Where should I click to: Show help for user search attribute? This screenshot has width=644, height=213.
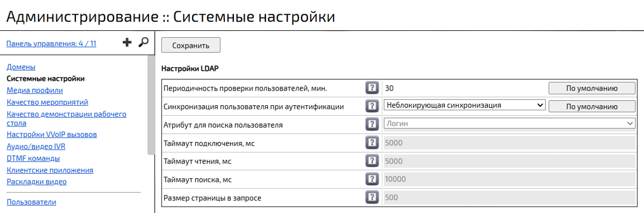coord(371,124)
